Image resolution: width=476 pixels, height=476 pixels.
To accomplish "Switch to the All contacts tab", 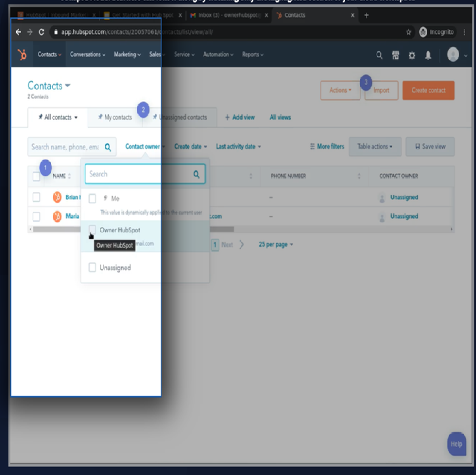I will pos(58,117).
